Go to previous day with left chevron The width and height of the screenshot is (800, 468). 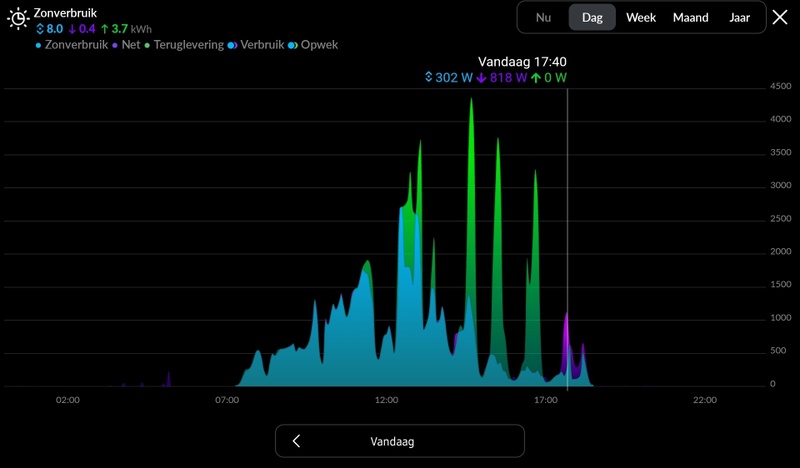296,441
